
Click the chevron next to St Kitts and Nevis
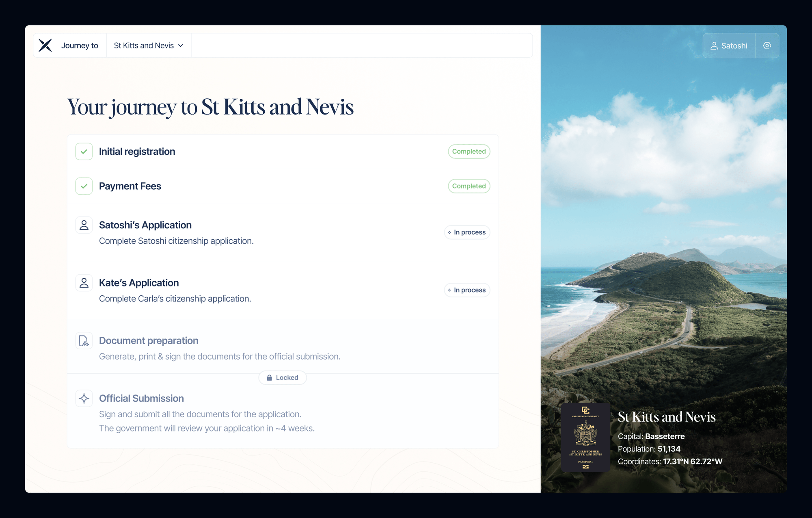pos(181,46)
